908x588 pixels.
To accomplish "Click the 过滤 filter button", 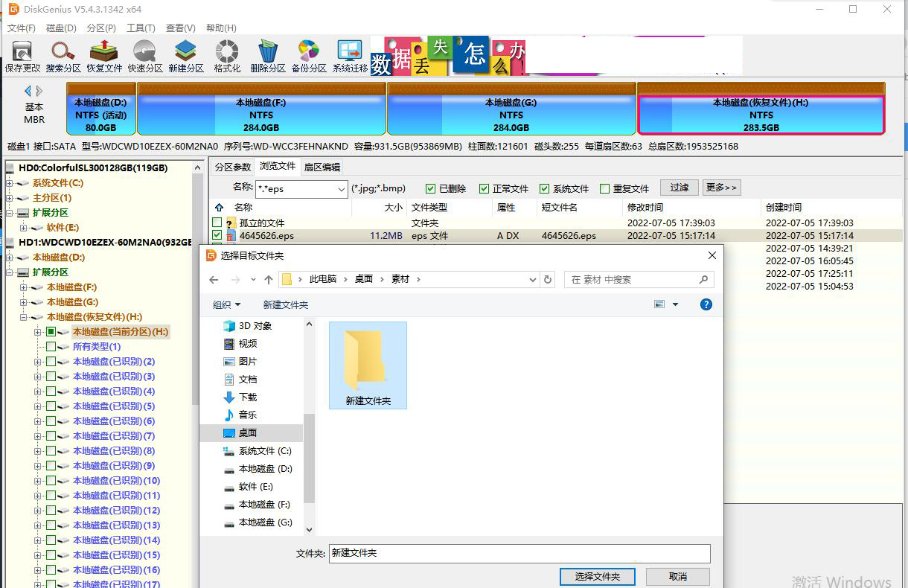I will point(680,188).
